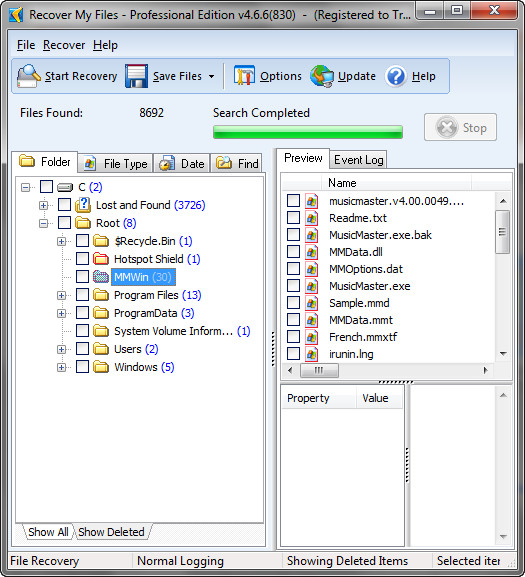Click the Save Files floppy disk icon

(136, 76)
